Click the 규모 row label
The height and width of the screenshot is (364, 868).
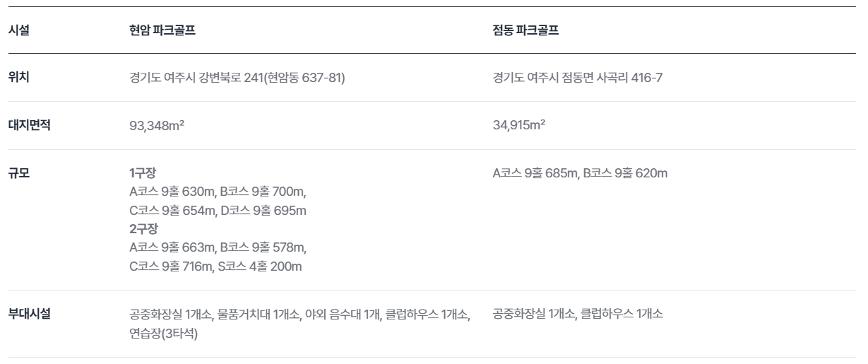coord(18,173)
